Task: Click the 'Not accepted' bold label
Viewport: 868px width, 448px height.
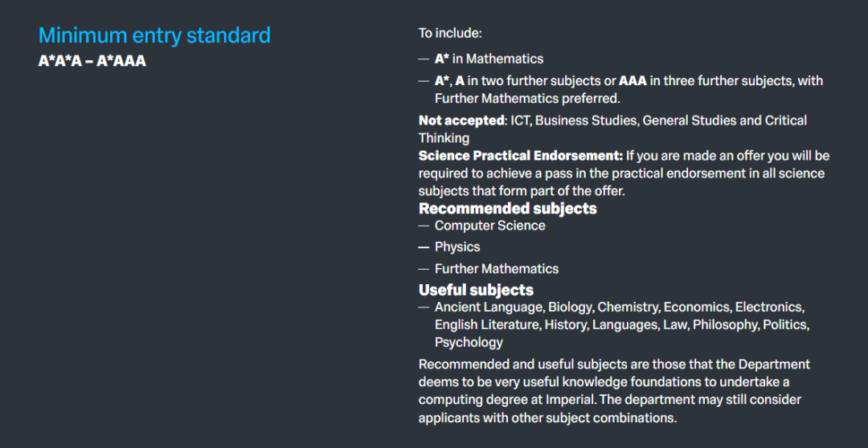Action: [461, 120]
